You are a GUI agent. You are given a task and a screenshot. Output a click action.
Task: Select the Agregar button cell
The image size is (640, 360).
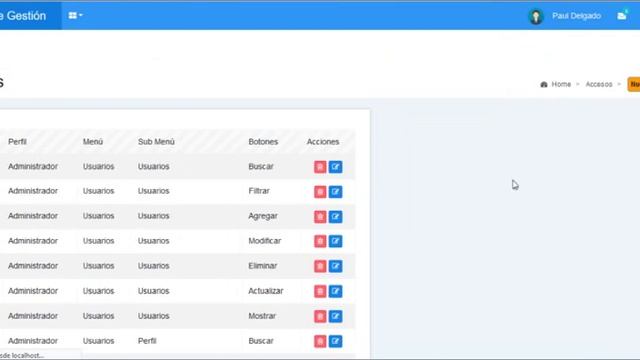click(263, 216)
